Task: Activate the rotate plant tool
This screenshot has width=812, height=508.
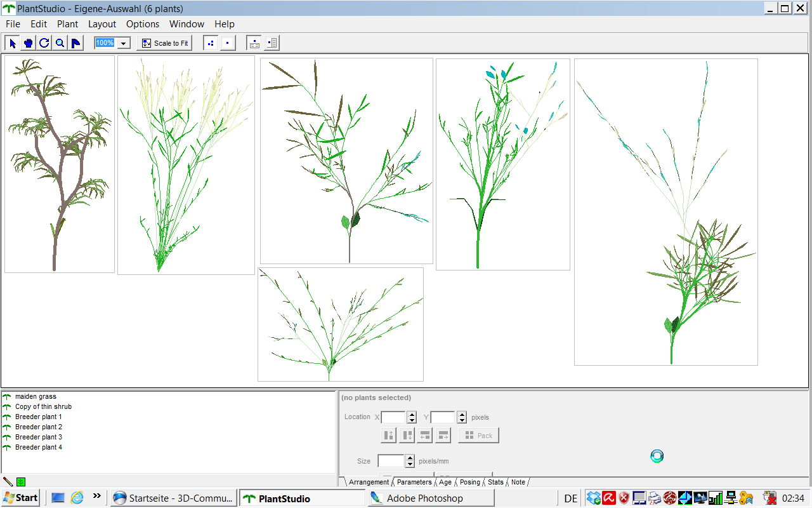Action: [x=44, y=43]
